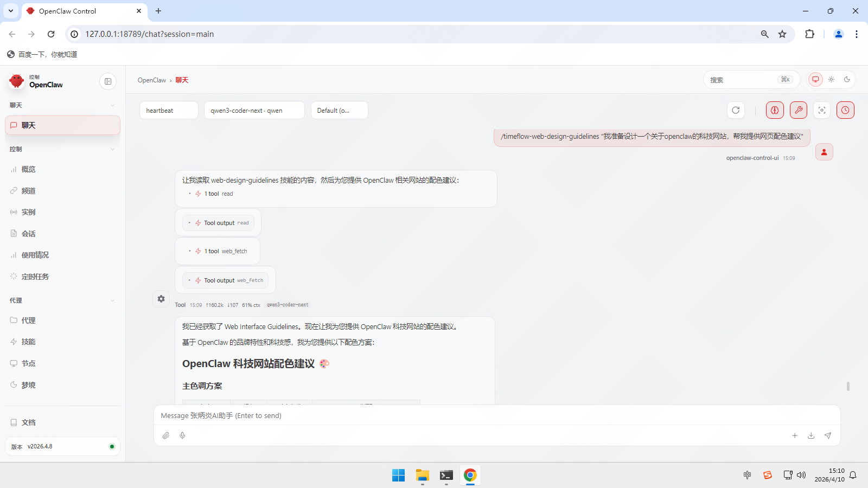Open the heartbeat session selector
Screen dimensions: 868x488
click(x=168, y=110)
